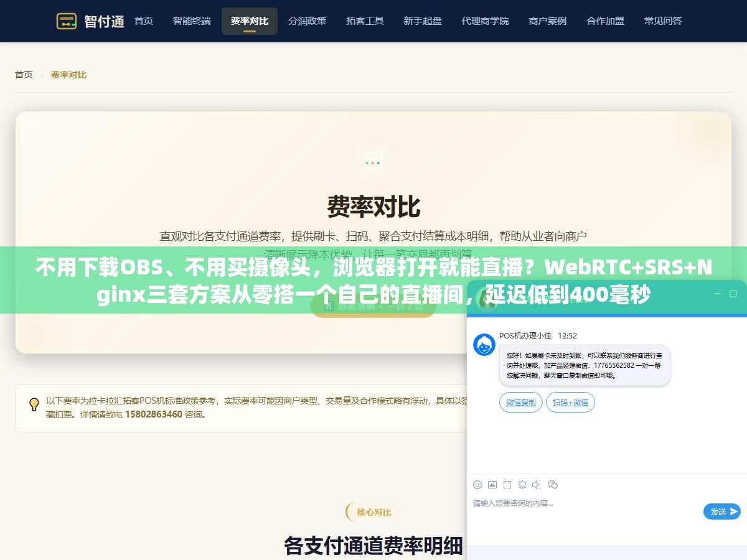
Task: Click the service rating icon in chat
Action: pyautogui.click(x=522, y=485)
